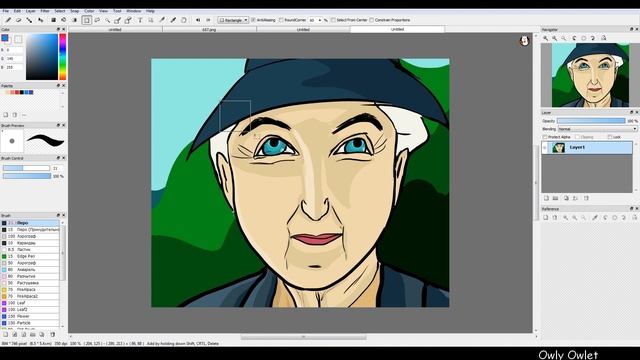Screen dimensions: 640x360
Task: Enable Select From Center checkbox
Action: click(x=333, y=20)
